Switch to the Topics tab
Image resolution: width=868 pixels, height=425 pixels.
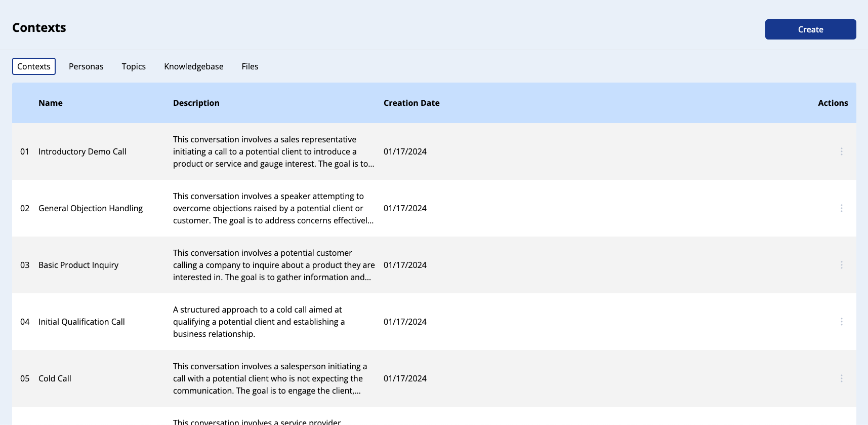click(134, 66)
